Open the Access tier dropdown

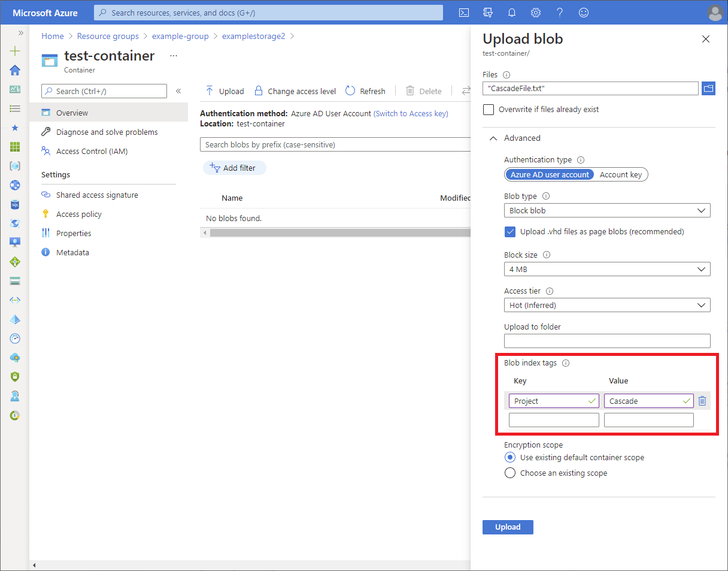coord(607,305)
